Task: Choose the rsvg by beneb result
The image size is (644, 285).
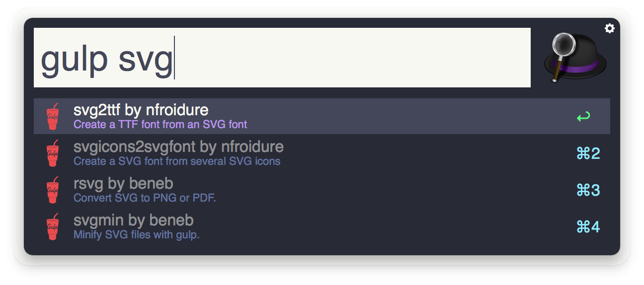Action: pos(322,190)
